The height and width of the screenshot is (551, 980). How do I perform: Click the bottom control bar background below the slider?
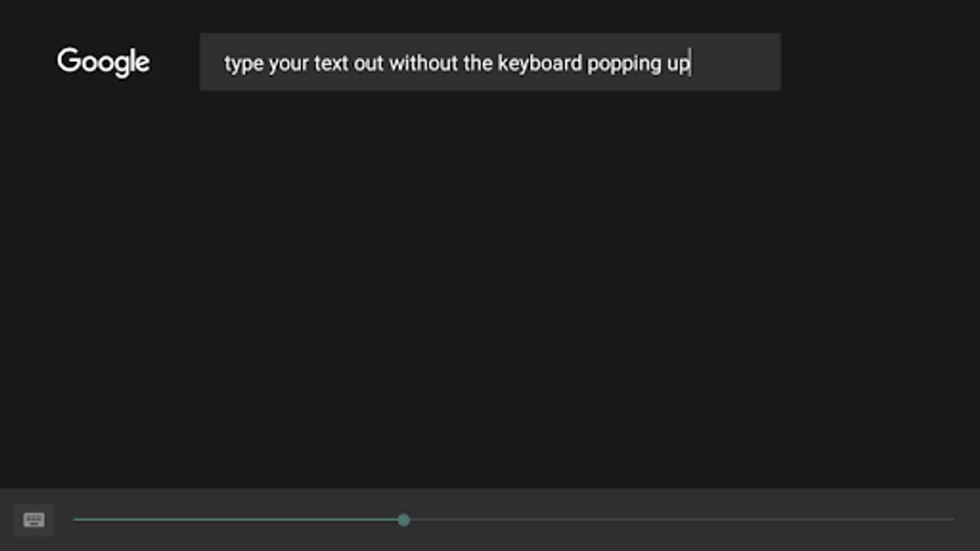pos(490,541)
